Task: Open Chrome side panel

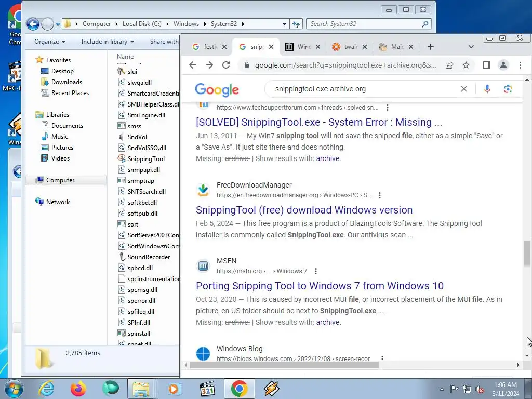Action: (x=486, y=65)
